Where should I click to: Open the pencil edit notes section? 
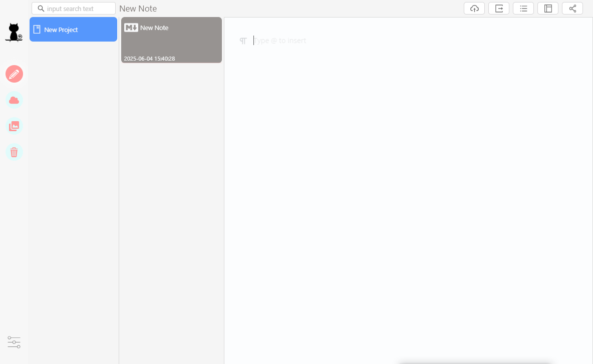[x=15, y=74]
